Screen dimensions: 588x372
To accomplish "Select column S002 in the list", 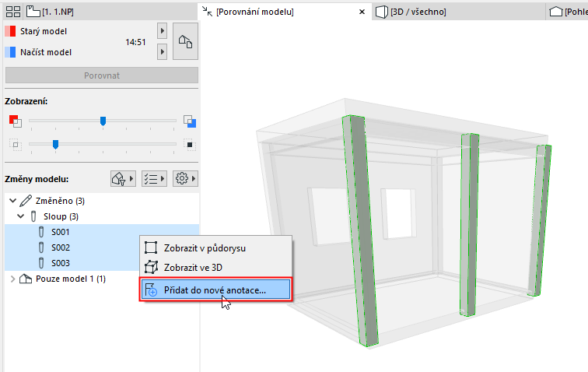I will coord(72,247).
